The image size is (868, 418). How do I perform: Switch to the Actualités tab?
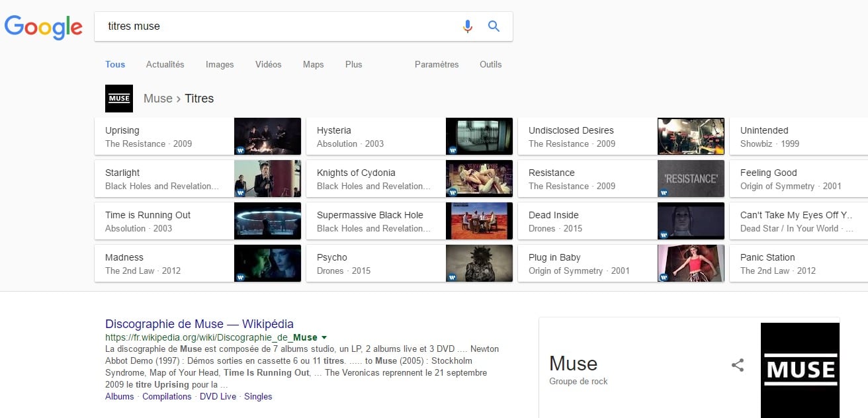tap(165, 64)
